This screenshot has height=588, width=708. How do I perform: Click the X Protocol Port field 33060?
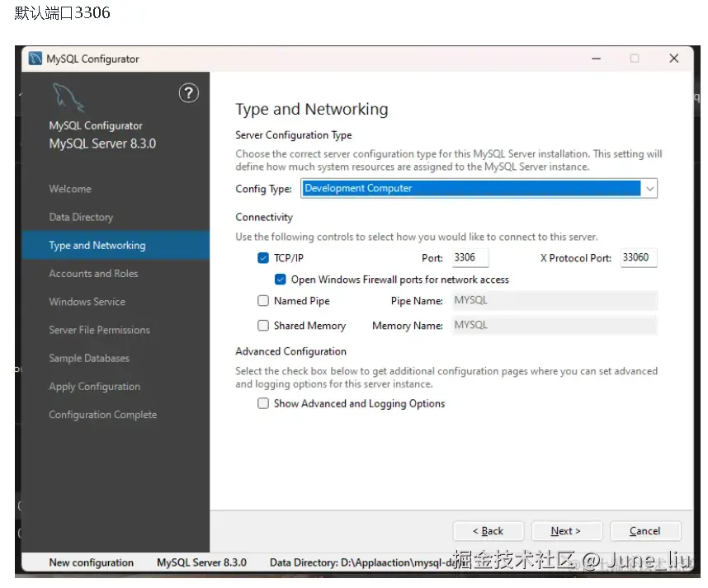coord(639,257)
